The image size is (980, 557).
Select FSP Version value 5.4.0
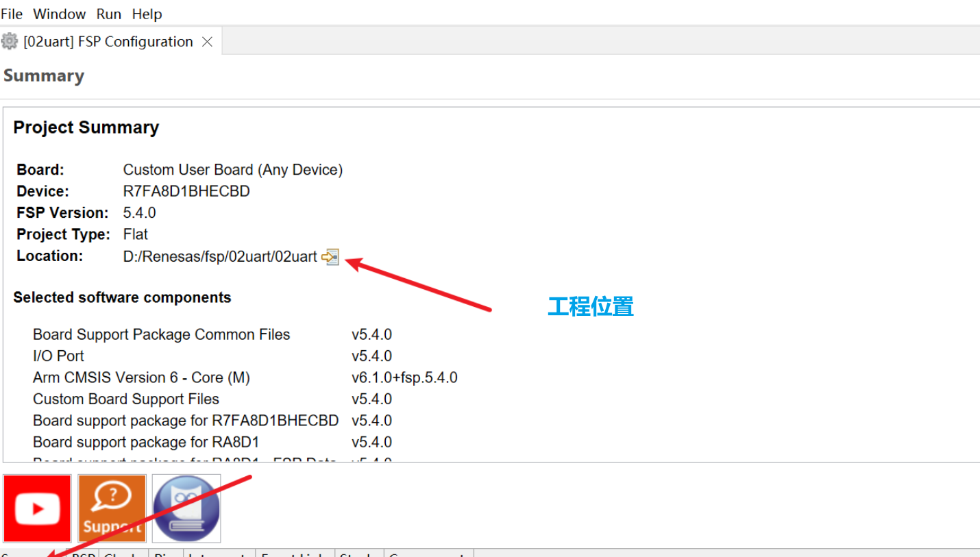pos(140,213)
